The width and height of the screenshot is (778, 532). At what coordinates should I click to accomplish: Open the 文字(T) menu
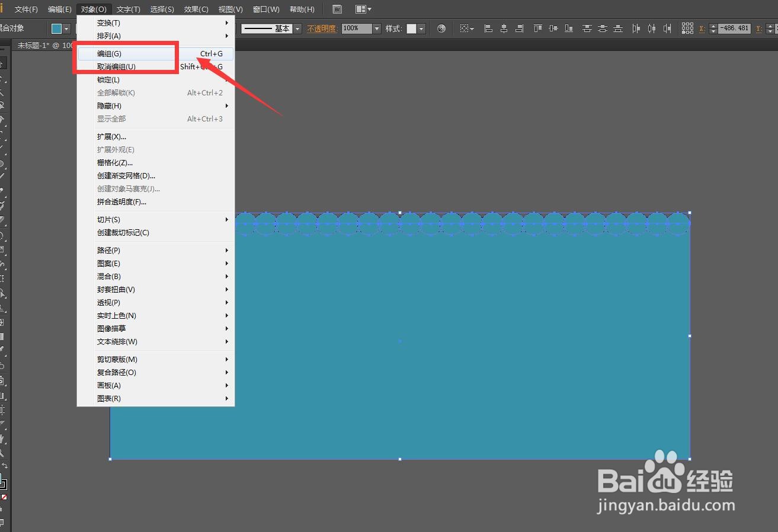(129, 9)
